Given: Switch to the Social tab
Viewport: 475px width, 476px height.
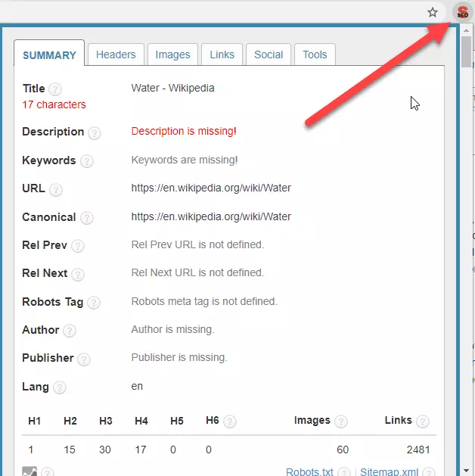Looking at the screenshot, I should click(269, 54).
